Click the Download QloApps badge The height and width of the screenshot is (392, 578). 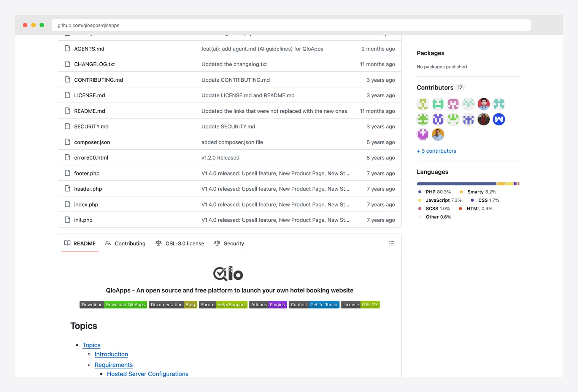pyautogui.click(x=113, y=305)
